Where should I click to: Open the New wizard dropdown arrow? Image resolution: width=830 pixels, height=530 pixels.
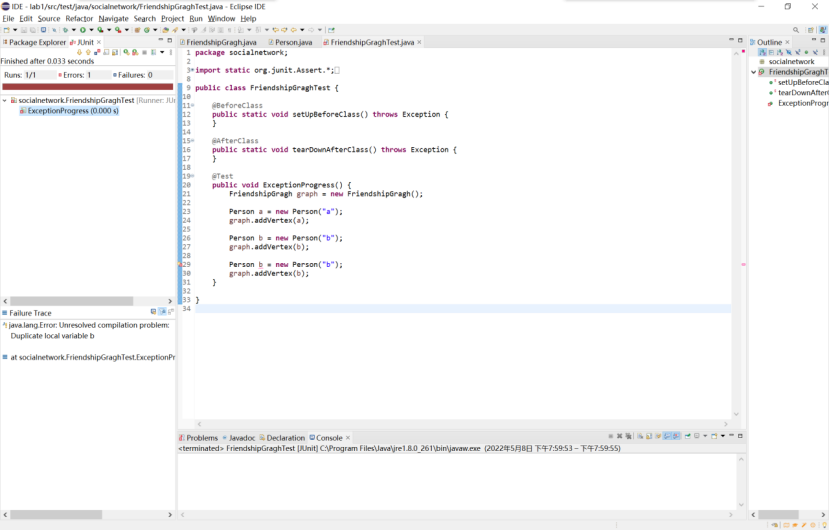(x=15, y=30)
